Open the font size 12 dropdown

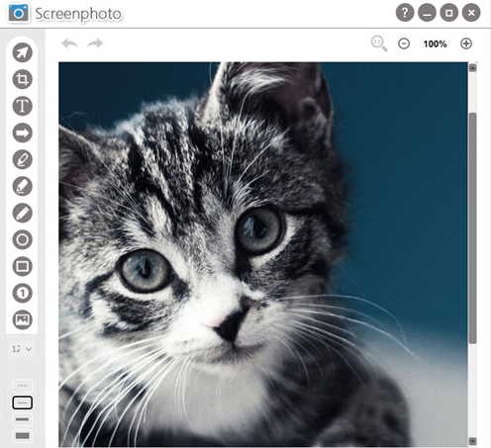point(22,349)
